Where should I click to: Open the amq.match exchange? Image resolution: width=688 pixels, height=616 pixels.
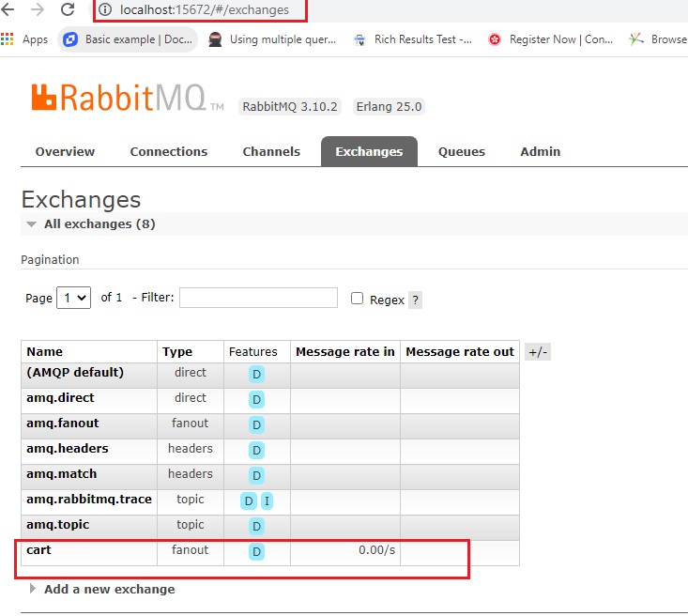[x=61, y=474]
